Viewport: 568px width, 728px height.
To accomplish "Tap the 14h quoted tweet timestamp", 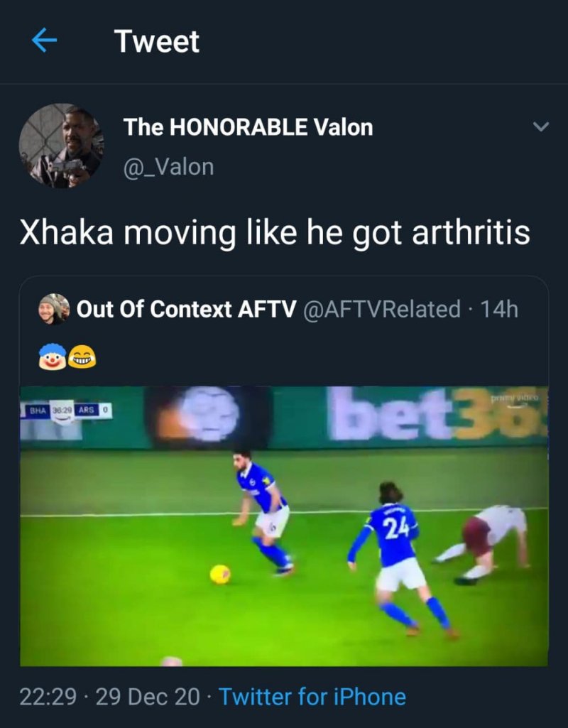I will tap(499, 309).
